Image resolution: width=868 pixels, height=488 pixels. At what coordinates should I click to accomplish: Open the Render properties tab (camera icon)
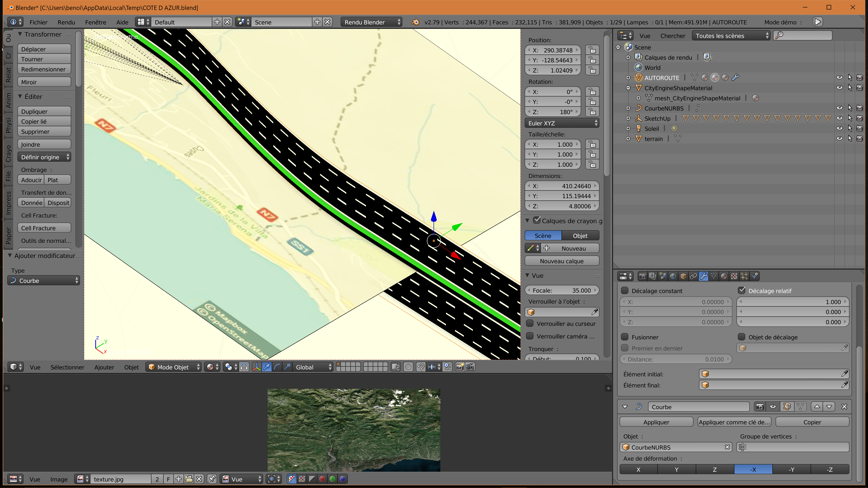click(643, 276)
